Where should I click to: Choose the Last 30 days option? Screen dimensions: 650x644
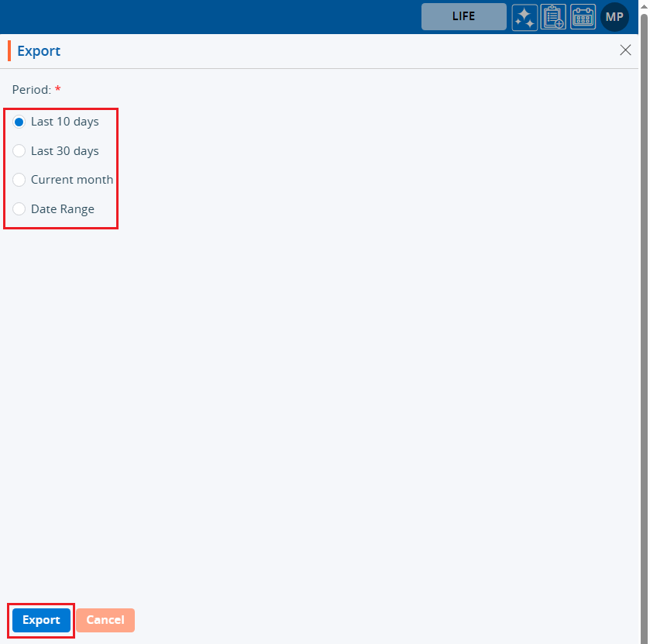(x=19, y=151)
